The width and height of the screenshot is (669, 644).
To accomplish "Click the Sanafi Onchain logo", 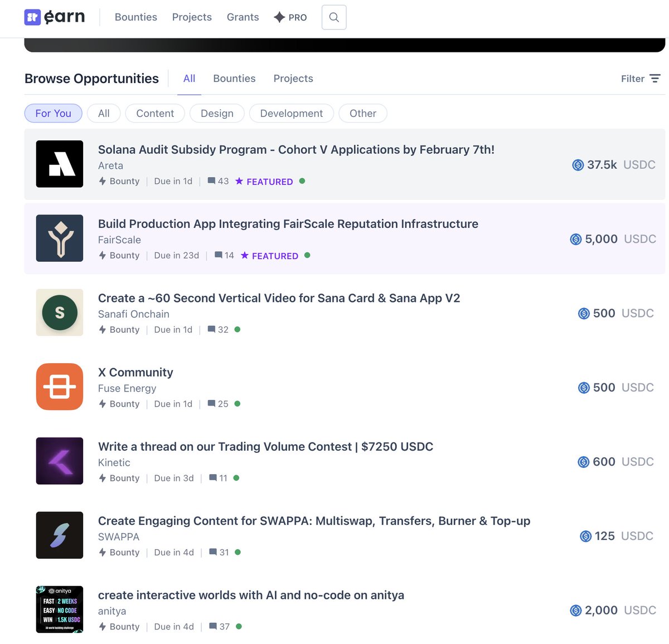I will [60, 313].
